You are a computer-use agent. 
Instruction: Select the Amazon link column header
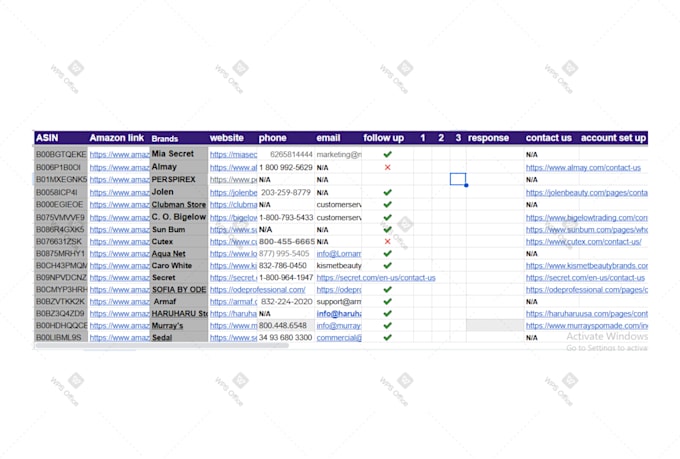click(x=117, y=138)
